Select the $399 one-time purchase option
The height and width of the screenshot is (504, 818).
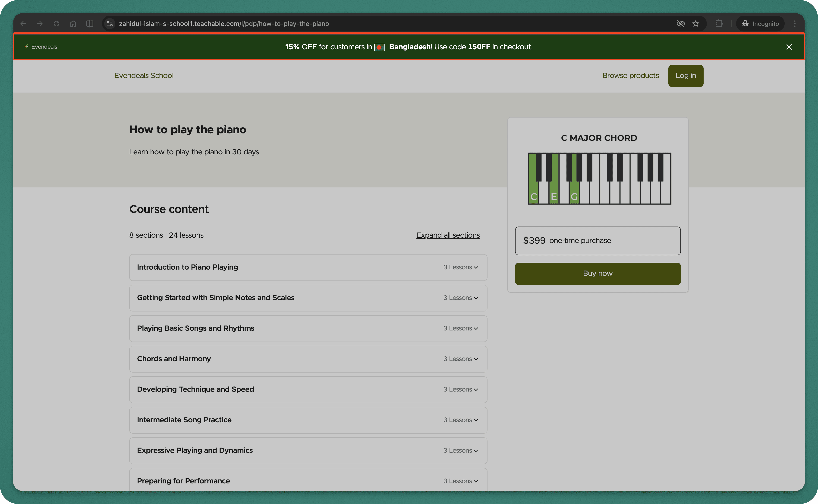598,241
